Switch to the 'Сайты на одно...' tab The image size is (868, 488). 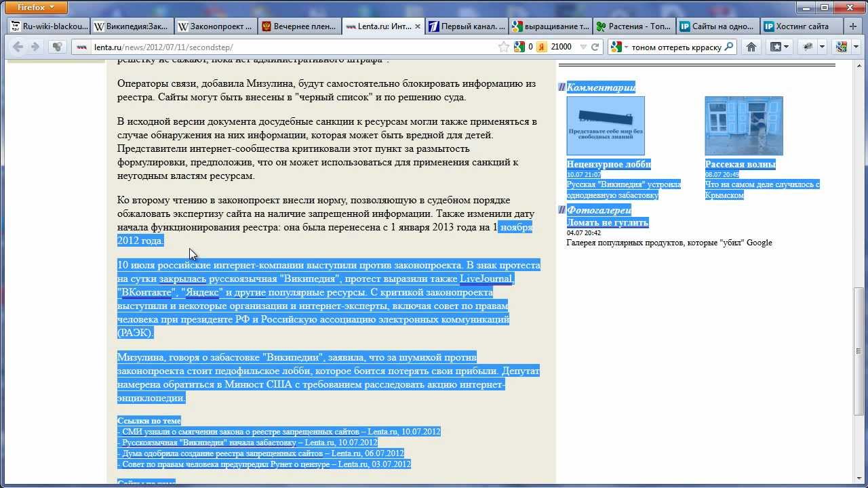click(x=717, y=26)
